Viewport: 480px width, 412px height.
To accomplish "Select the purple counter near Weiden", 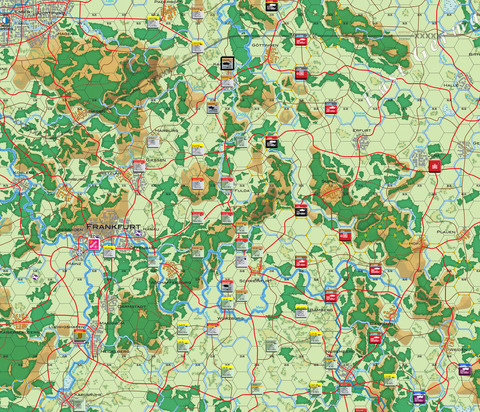I will coord(465,369).
